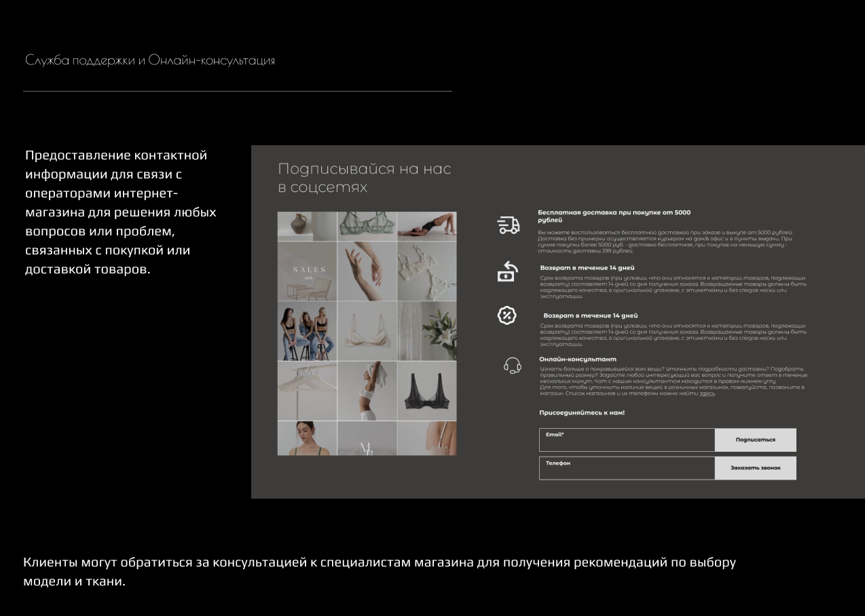Focus the Телефон input field
This screenshot has width=865, height=616.
(x=627, y=468)
